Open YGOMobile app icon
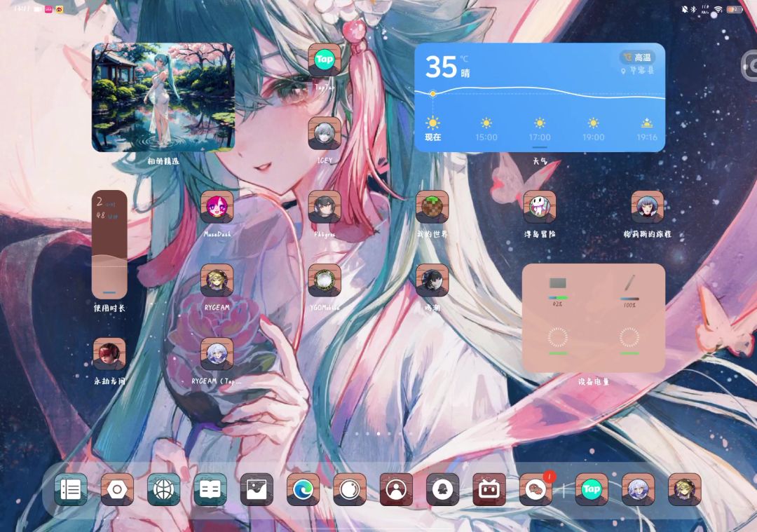The image size is (757, 532). [x=325, y=280]
